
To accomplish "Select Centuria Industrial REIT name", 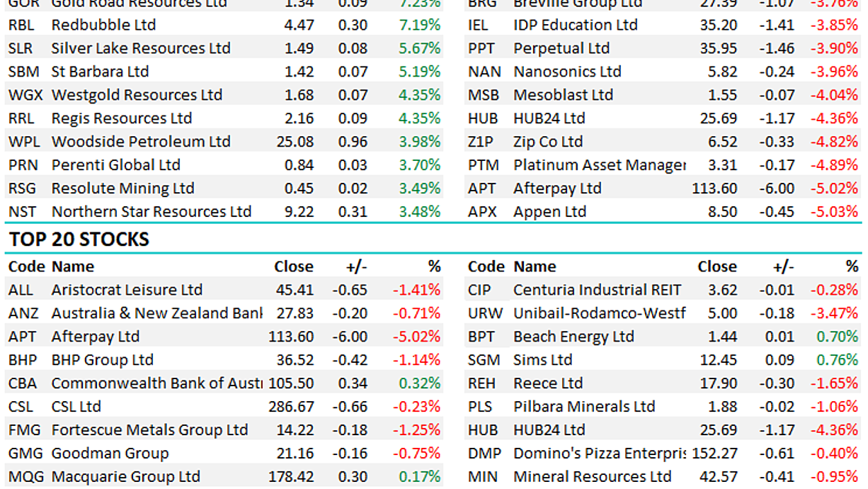I will point(598,290).
